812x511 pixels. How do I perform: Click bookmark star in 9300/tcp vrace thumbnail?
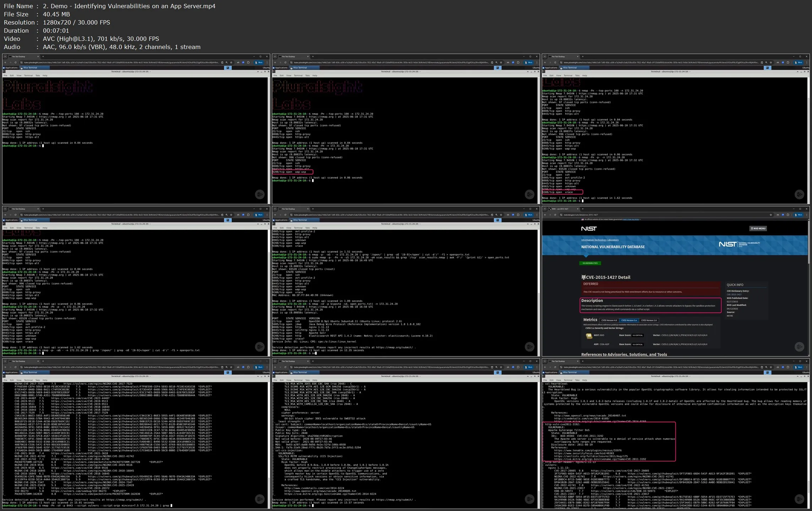pyautogui.click(x=771, y=62)
